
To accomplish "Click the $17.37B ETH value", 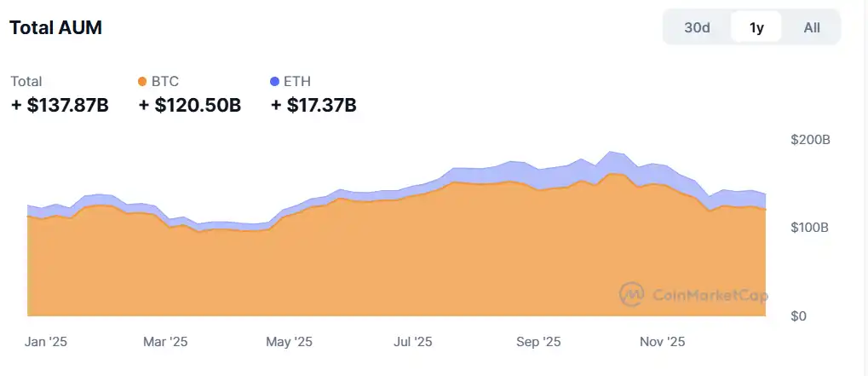I will (313, 106).
